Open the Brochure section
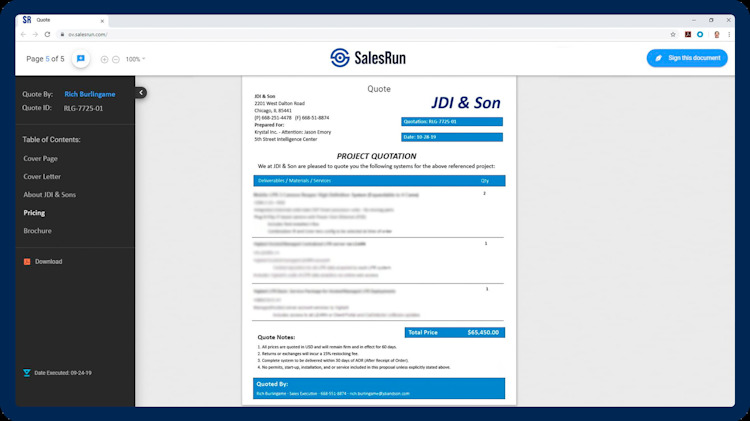The width and height of the screenshot is (750, 421). (37, 231)
